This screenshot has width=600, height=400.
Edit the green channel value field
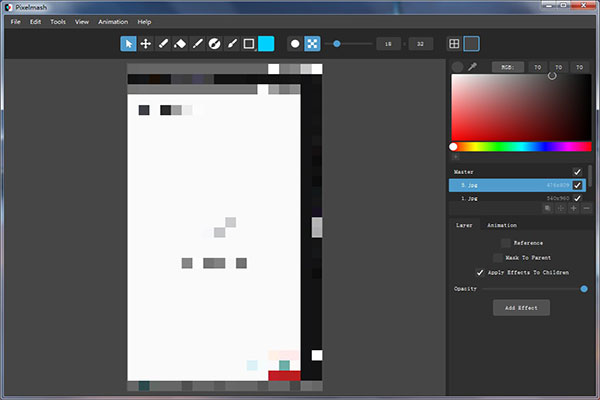pyautogui.click(x=559, y=67)
